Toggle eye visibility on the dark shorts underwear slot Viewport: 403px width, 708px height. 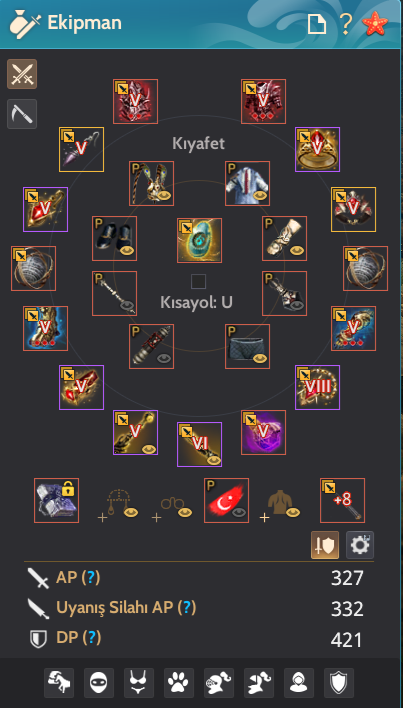tap(260, 359)
